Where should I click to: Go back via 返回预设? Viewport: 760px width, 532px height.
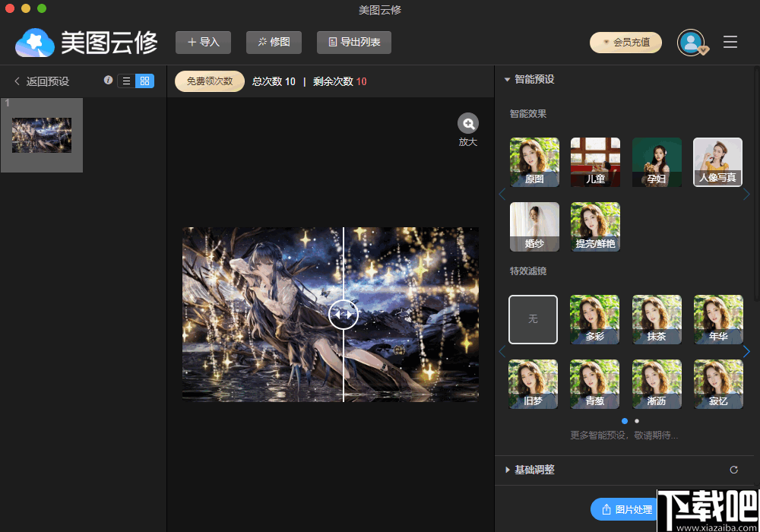pos(42,81)
